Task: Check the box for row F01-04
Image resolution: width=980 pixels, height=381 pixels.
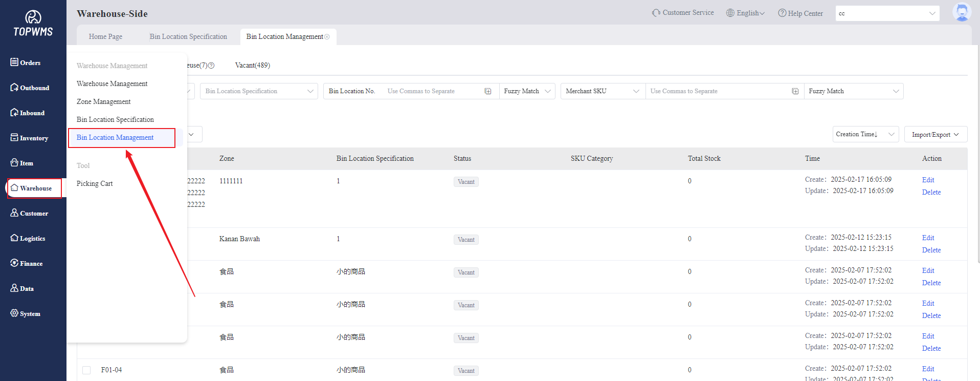Action: point(86,370)
